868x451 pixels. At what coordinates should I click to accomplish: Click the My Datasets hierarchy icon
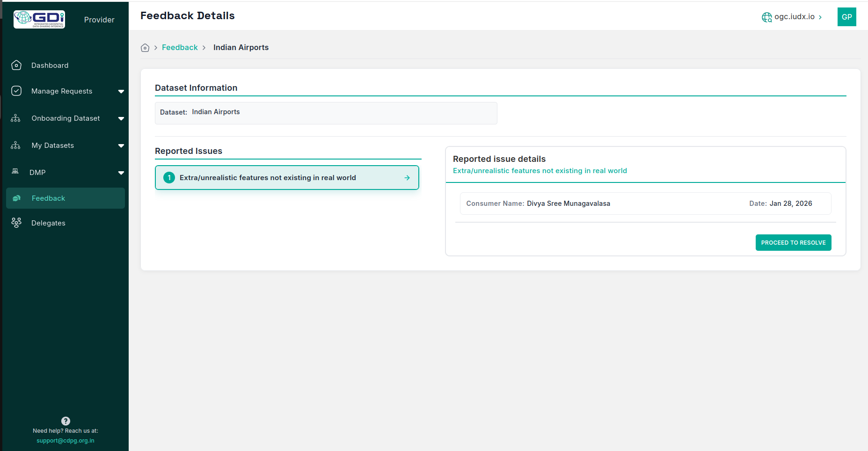click(16, 145)
